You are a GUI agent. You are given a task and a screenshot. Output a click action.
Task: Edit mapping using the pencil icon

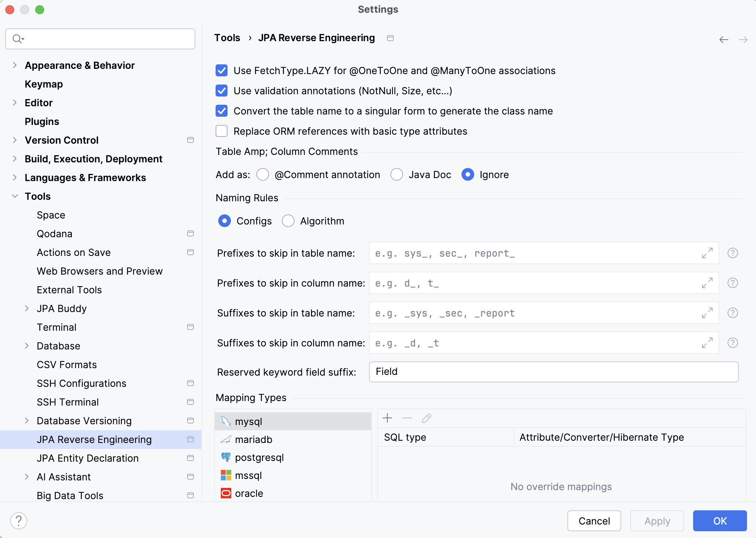click(426, 418)
